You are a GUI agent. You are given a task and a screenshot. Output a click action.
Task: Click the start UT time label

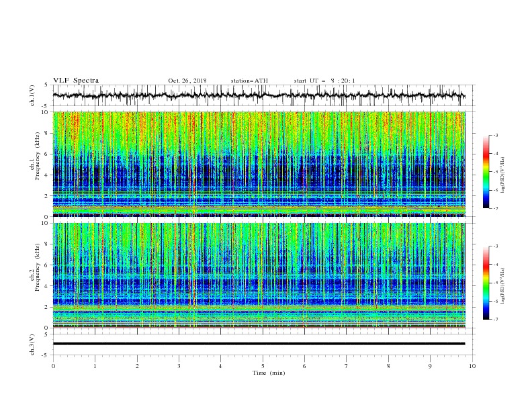tap(324, 81)
